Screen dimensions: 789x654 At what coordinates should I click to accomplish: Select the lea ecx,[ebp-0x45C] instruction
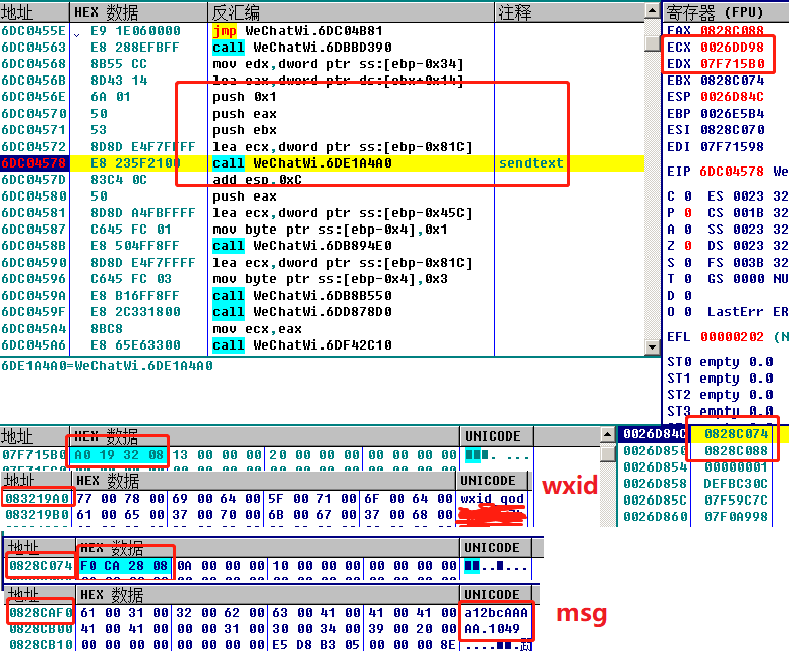pos(342,213)
